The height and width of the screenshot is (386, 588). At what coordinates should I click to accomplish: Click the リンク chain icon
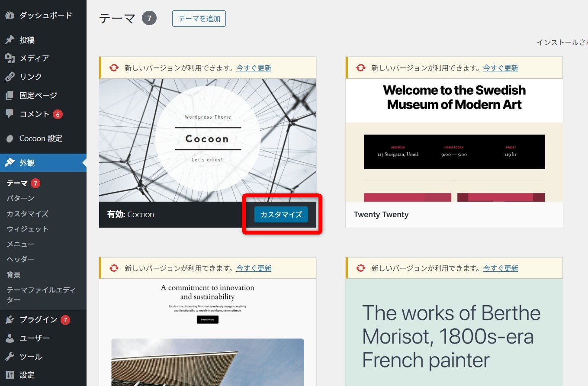10,77
